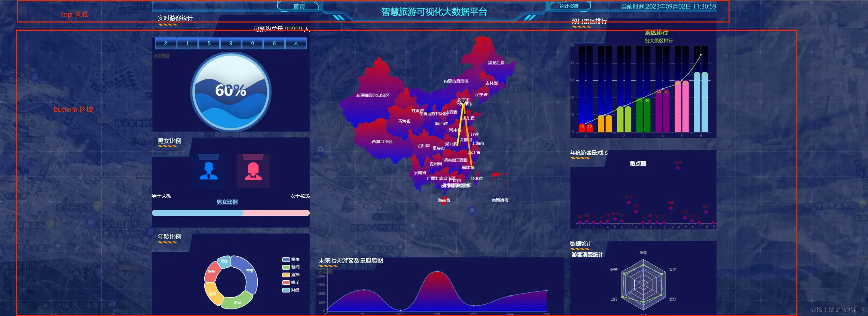The height and width of the screenshot is (316, 868).
Task: Select 云南省 on the map
Action: (420, 173)
